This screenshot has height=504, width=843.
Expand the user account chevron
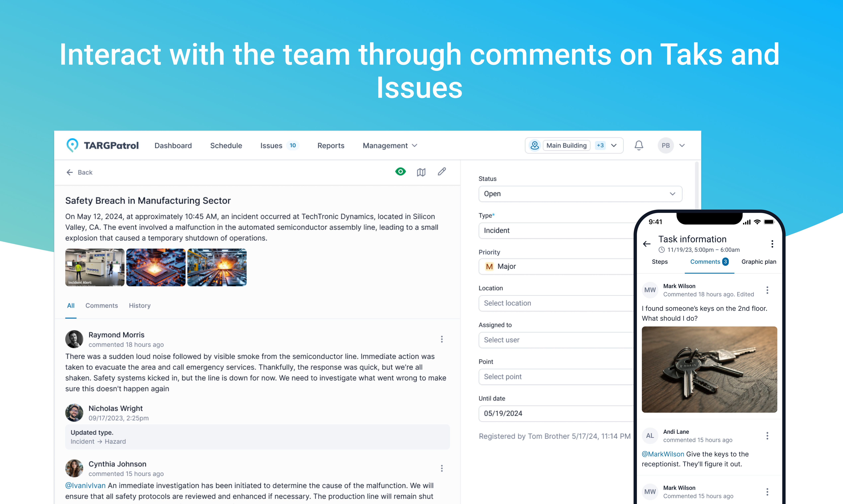point(682,145)
